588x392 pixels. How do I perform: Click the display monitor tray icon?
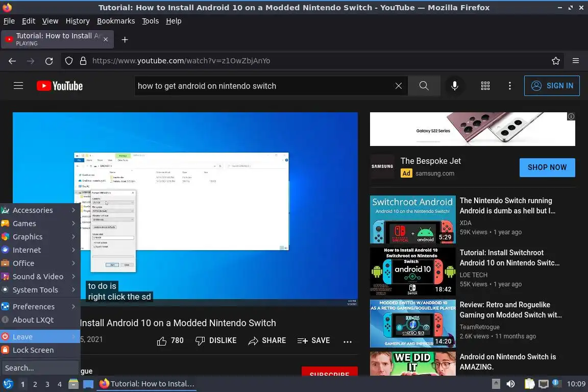pyautogui.click(x=544, y=384)
